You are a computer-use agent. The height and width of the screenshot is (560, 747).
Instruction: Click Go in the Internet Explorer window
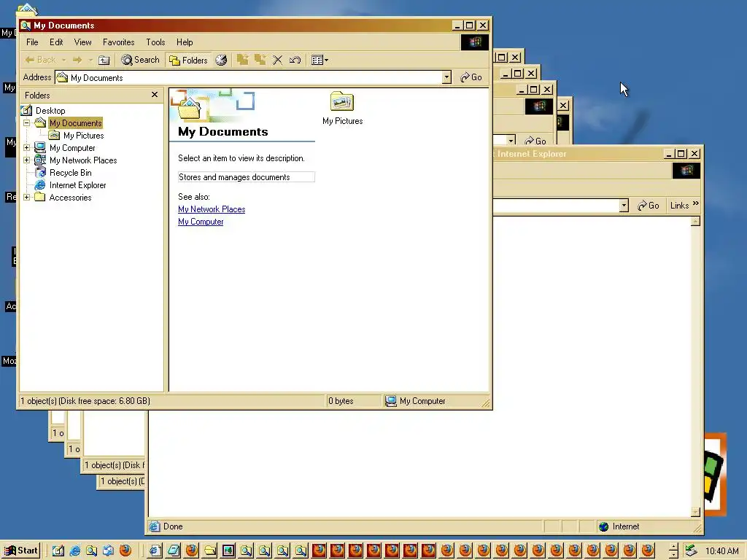[x=649, y=205]
